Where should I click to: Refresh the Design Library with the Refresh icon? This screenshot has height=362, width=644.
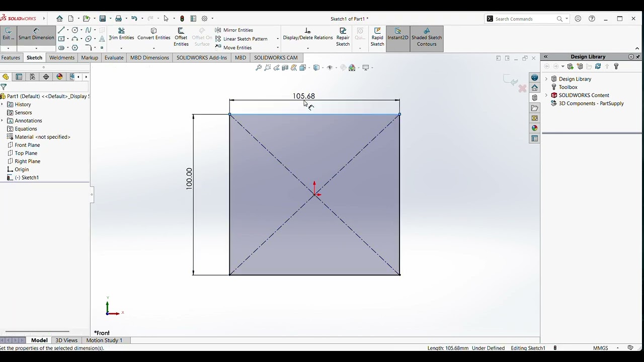coord(598,66)
